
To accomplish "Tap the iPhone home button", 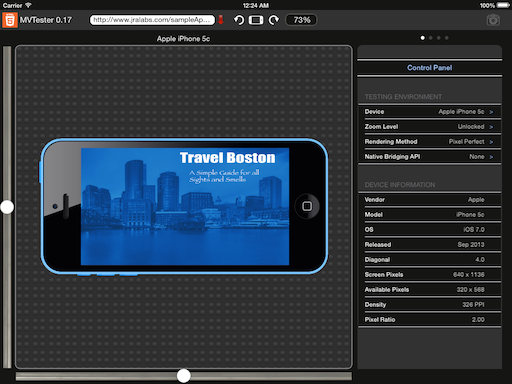I will click(x=307, y=206).
